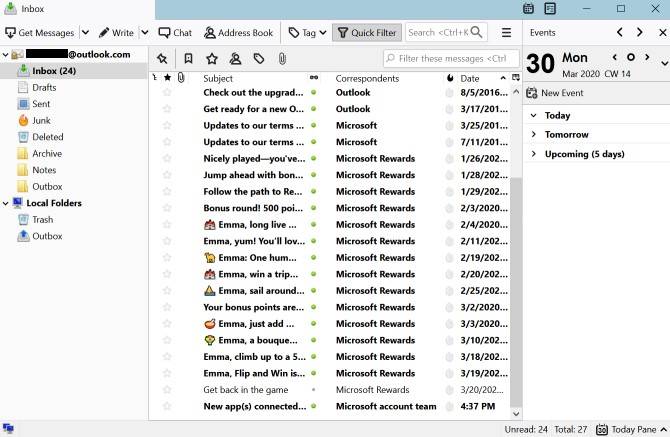Go to next in Events pane header
The width and height of the screenshot is (670, 437).
click(640, 32)
